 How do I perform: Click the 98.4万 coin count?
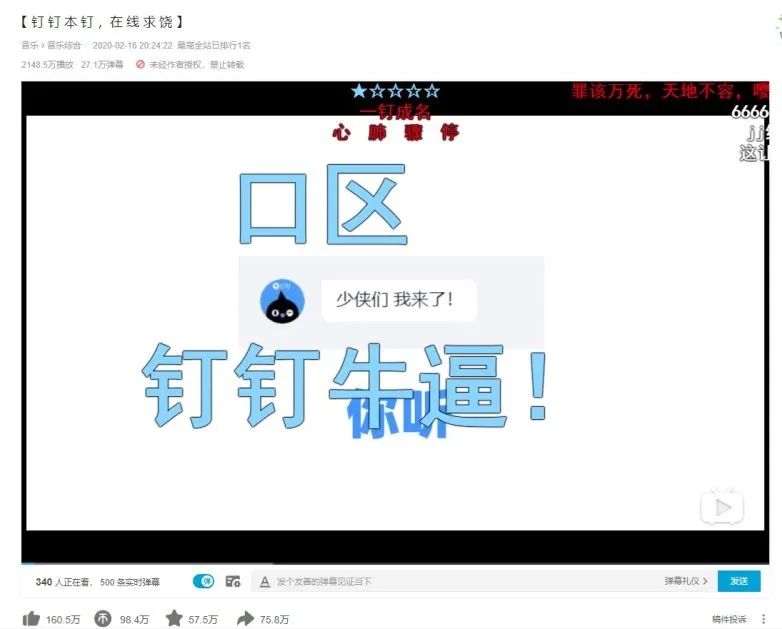click(134, 620)
